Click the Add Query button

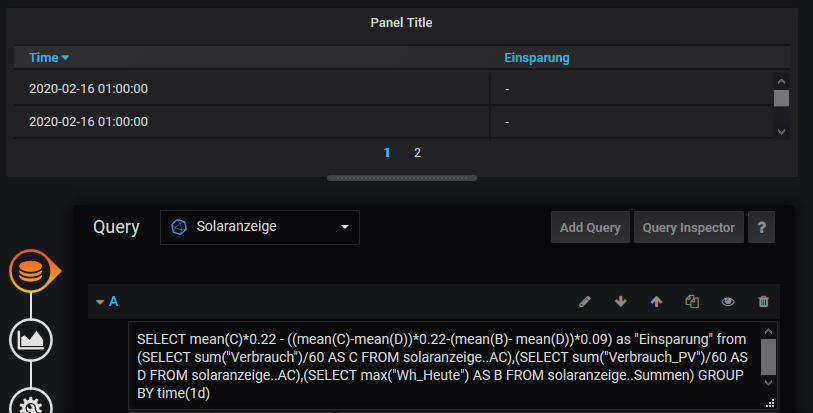590,227
